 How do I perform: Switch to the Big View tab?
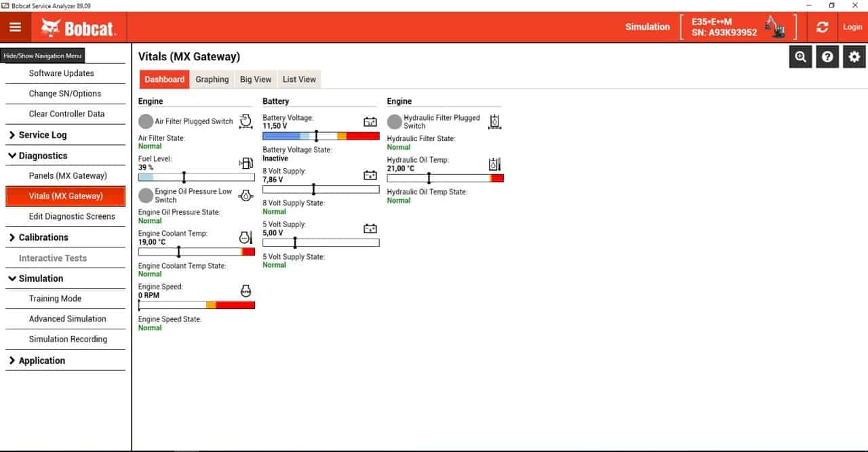point(256,79)
